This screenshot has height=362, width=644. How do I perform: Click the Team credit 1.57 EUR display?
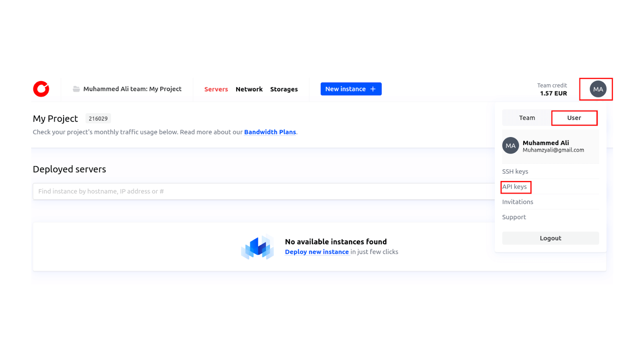553,89
